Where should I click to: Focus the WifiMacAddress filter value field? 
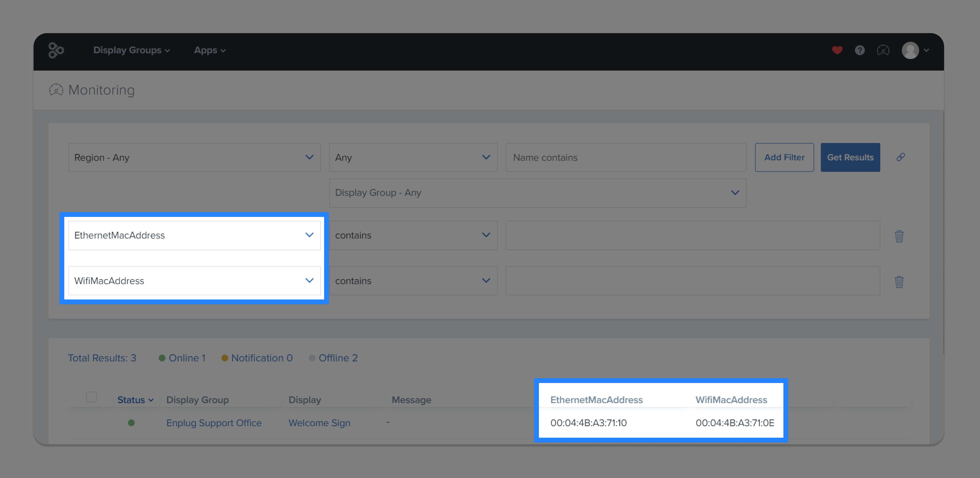pyautogui.click(x=693, y=281)
